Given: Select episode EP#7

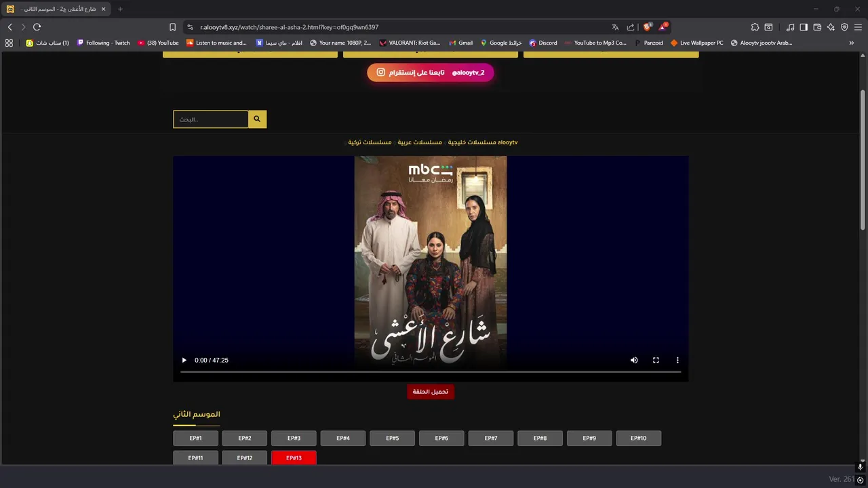Looking at the screenshot, I should pos(491,439).
